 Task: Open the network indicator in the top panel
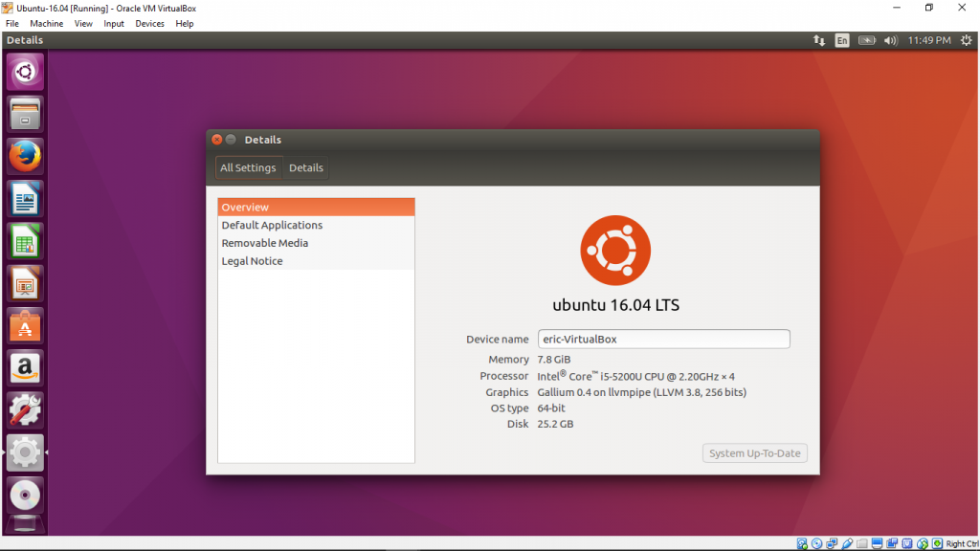pyautogui.click(x=819, y=40)
